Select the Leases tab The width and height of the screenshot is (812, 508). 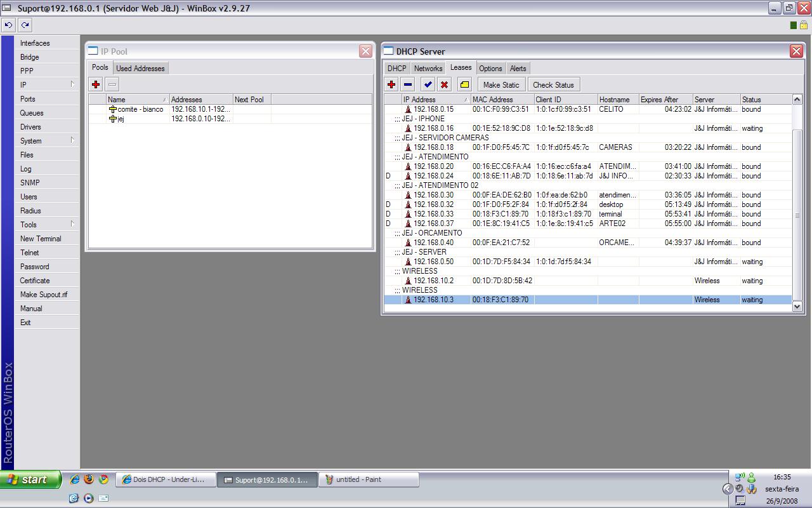461,68
